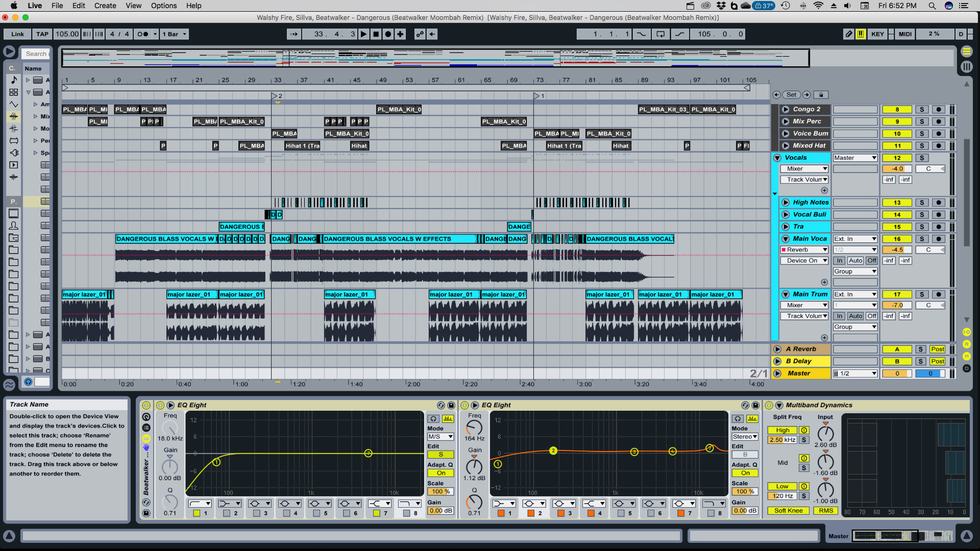
Task: Select the Clips icon in browser sidebar
Action: 14,165
